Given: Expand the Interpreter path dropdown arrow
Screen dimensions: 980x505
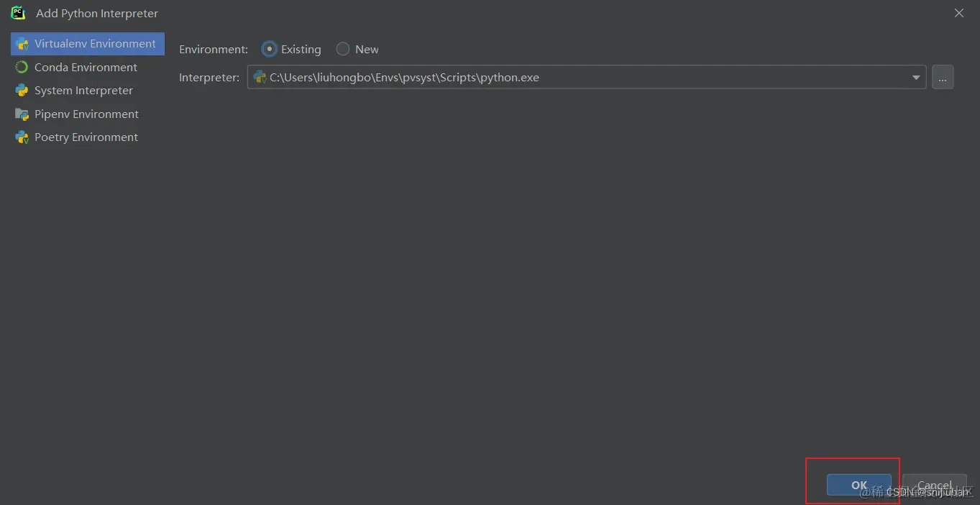Looking at the screenshot, I should pyautogui.click(x=916, y=78).
